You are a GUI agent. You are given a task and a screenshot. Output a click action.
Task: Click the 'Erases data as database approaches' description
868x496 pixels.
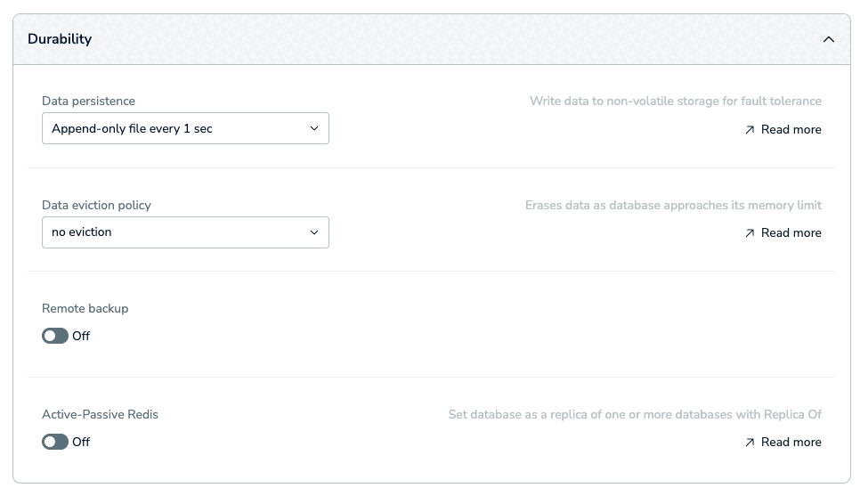pos(673,206)
